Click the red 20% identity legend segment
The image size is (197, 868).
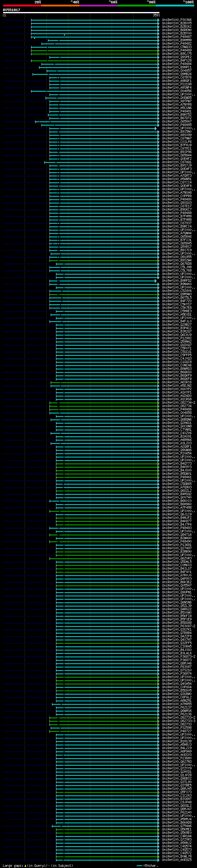tap(22, 6)
